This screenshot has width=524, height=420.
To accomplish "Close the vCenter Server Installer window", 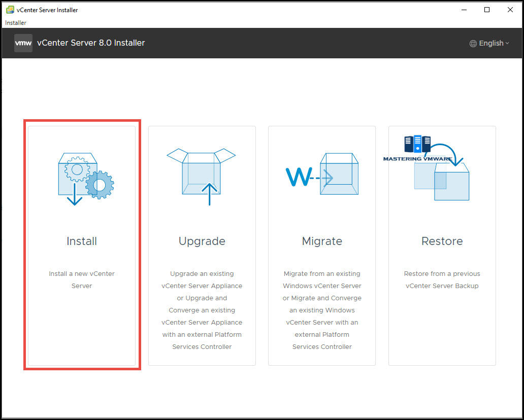I will pyautogui.click(x=510, y=10).
